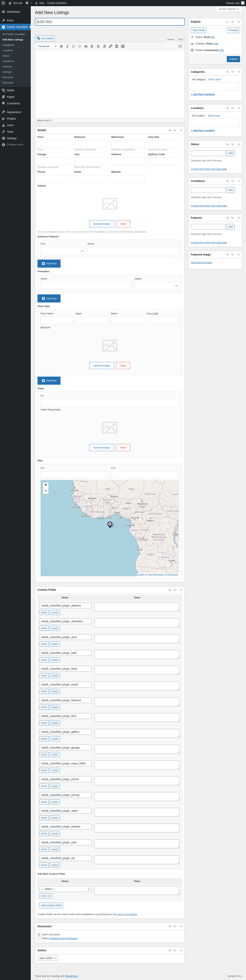Apply italic formatting in the editor
The height and width of the screenshot is (980, 246).
[68, 46]
